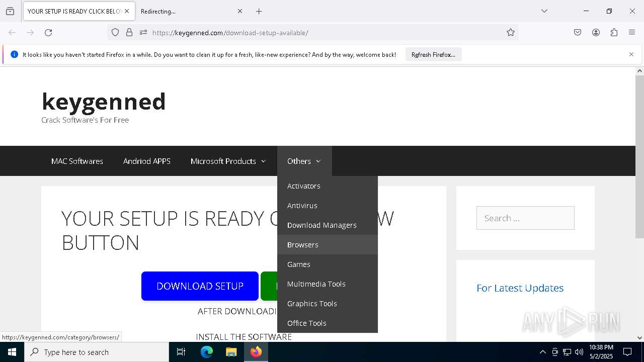Open the Extensions panel

tap(614, 33)
